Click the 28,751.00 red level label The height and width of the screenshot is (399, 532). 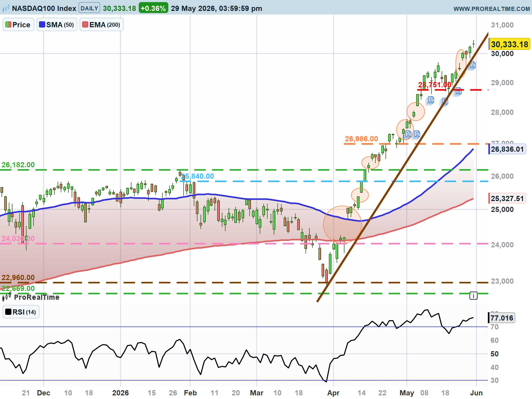pyautogui.click(x=435, y=85)
